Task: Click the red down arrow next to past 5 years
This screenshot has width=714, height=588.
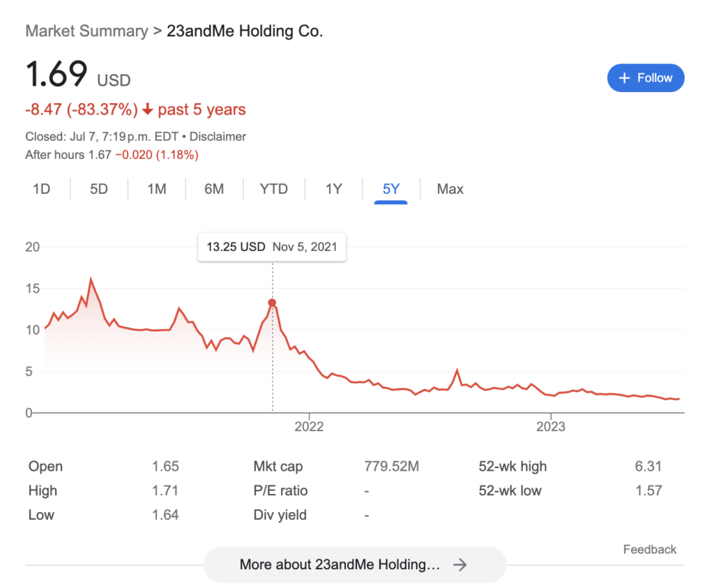Action: [148, 110]
